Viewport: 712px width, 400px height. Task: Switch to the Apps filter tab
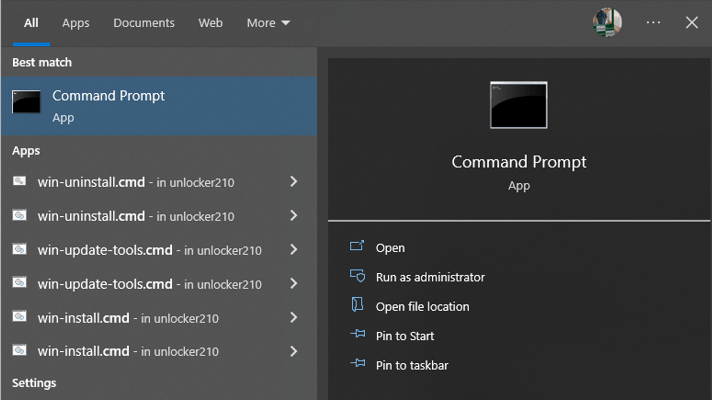click(x=75, y=23)
